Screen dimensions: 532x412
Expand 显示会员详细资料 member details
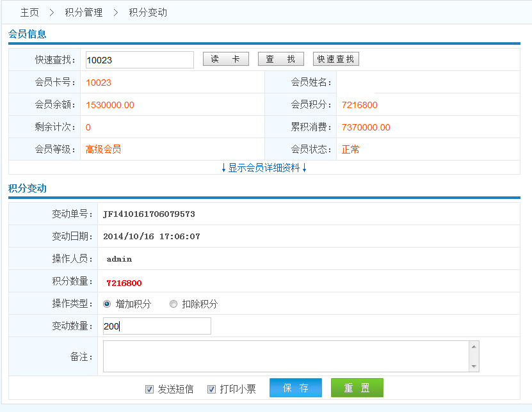tap(264, 168)
